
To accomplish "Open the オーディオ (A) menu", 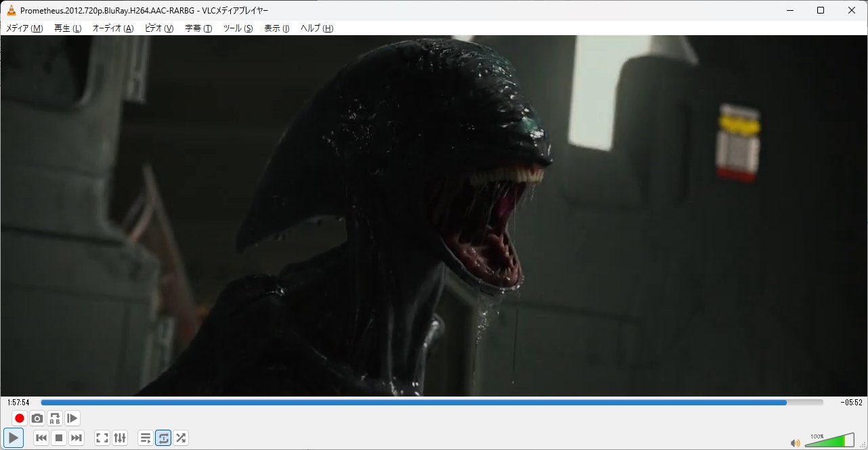I will [x=113, y=28].
